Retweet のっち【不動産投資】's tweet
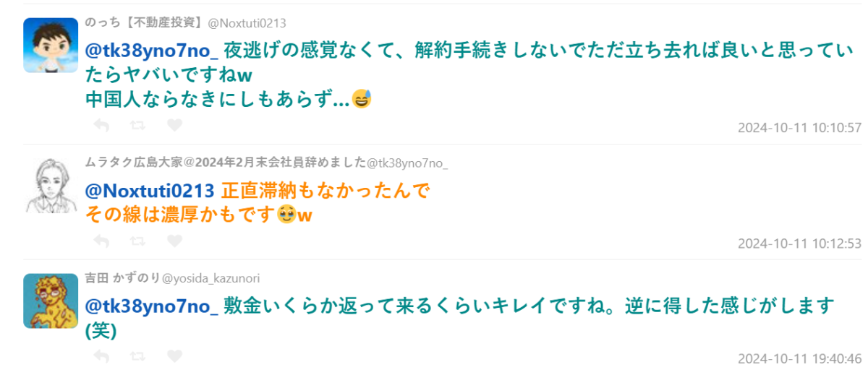This screenshot has width=868, height=375. (137, 126)
